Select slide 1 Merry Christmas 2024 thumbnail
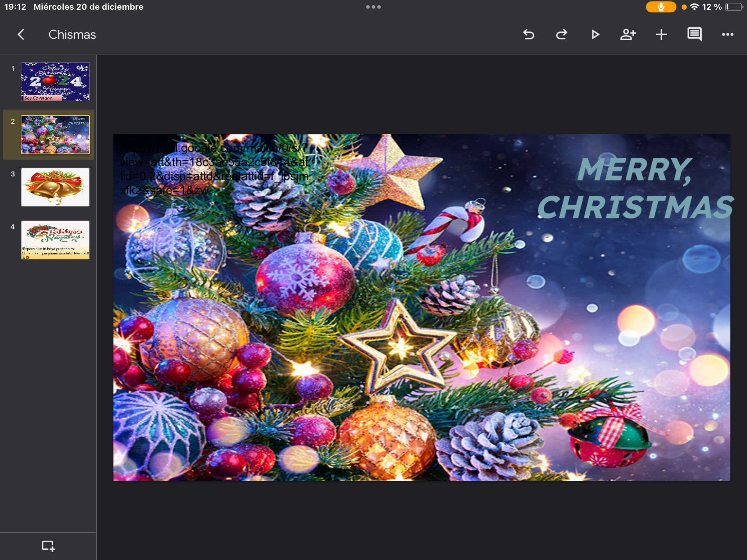This screenshot has width=747, height=560. (55, 82)
